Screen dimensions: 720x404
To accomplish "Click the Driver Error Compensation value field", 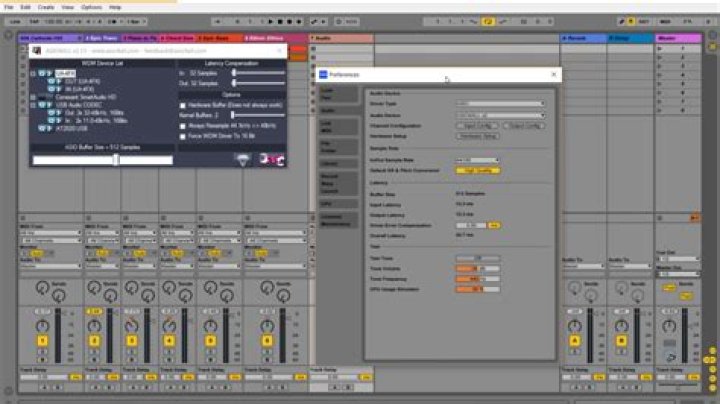I will tap(471, 225).
